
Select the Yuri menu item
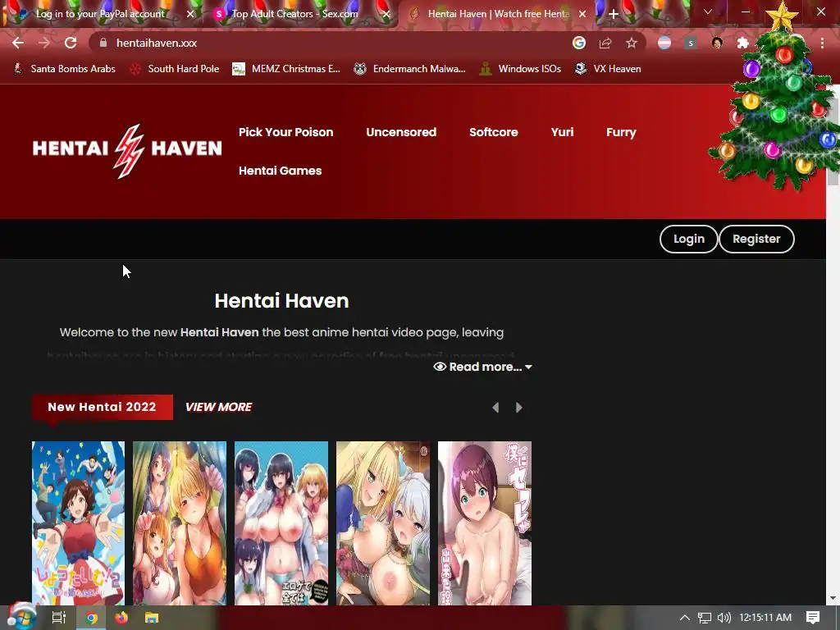[x=562, y=132]
